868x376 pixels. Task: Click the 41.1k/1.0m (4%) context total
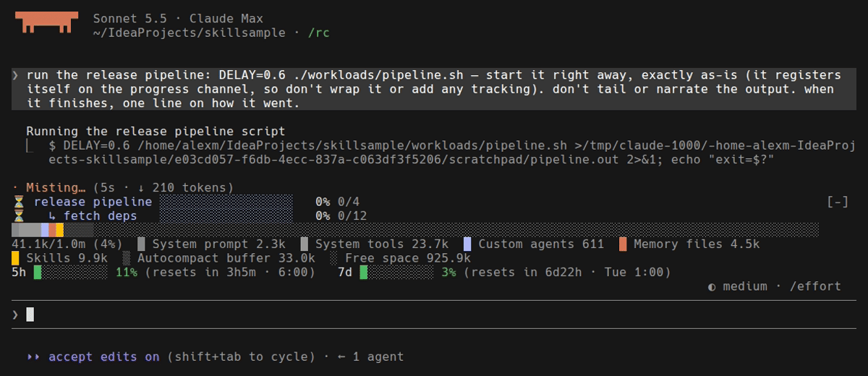[x=67, y=244]
